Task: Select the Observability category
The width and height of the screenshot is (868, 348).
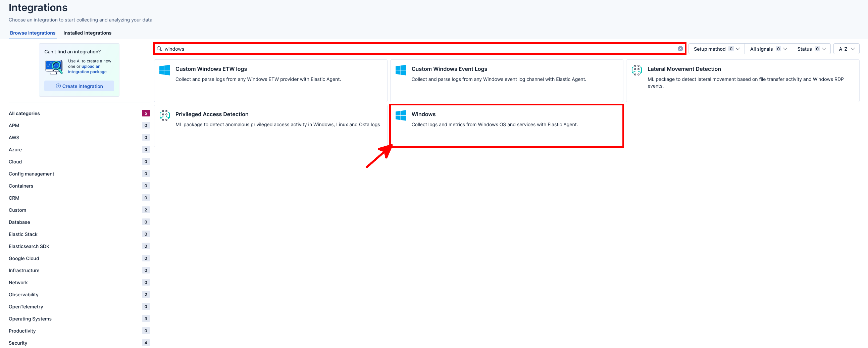Action: pos(79,295)
